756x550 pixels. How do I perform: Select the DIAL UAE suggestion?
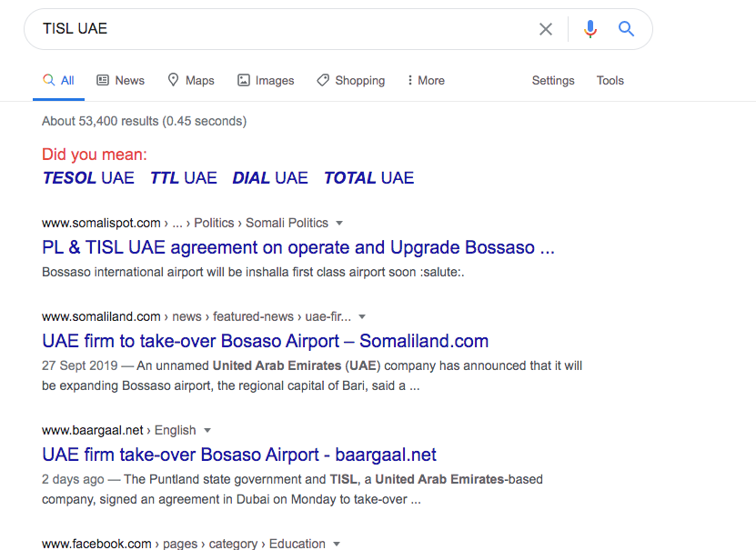pos(270,177)
